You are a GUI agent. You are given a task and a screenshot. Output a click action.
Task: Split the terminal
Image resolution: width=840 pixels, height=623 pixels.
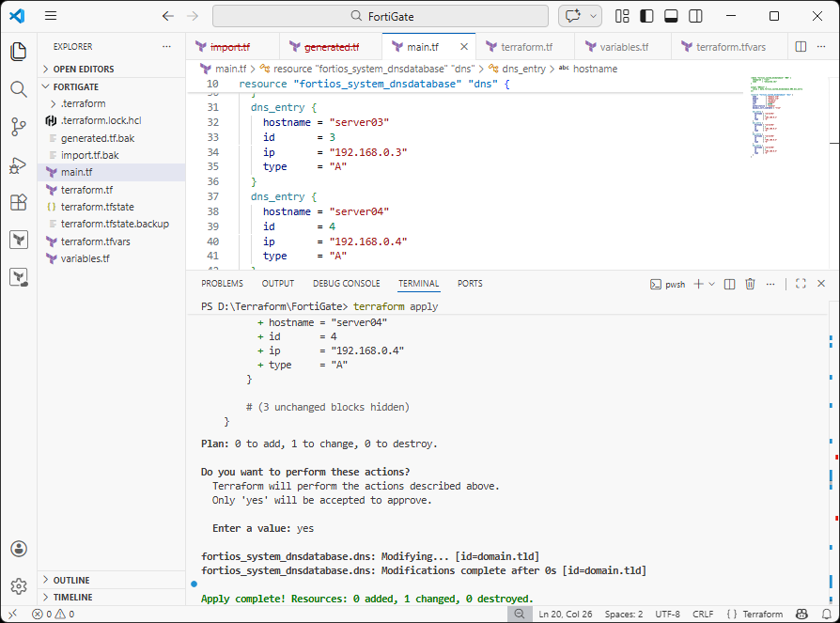pos(730,284)
